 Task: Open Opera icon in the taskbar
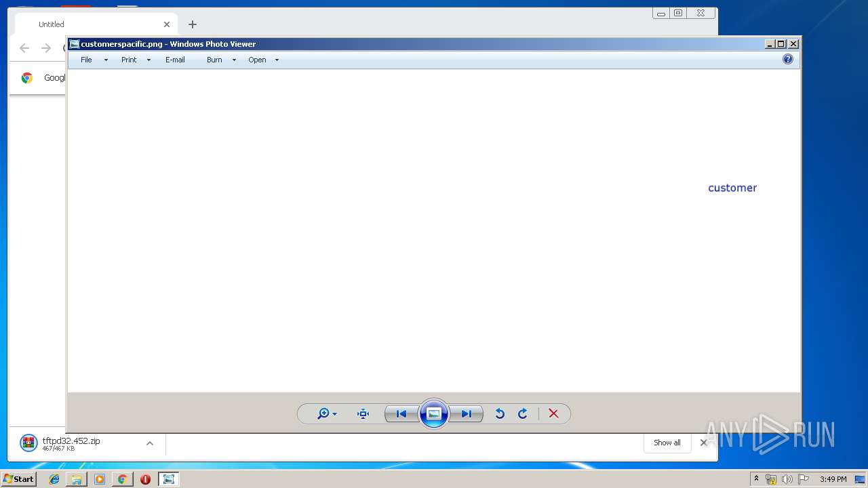pyautogui.click(x=145, y=479)
